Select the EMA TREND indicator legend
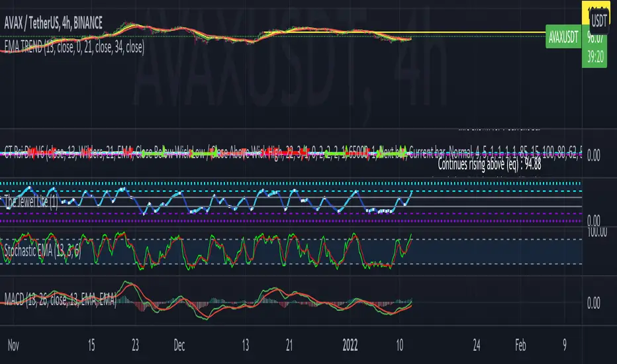617x364 pixels. point(74,47)
